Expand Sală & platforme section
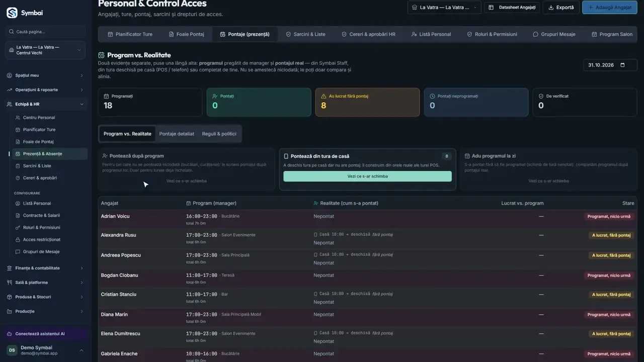The height and width of the screenshot is (362, 644). 46,283
